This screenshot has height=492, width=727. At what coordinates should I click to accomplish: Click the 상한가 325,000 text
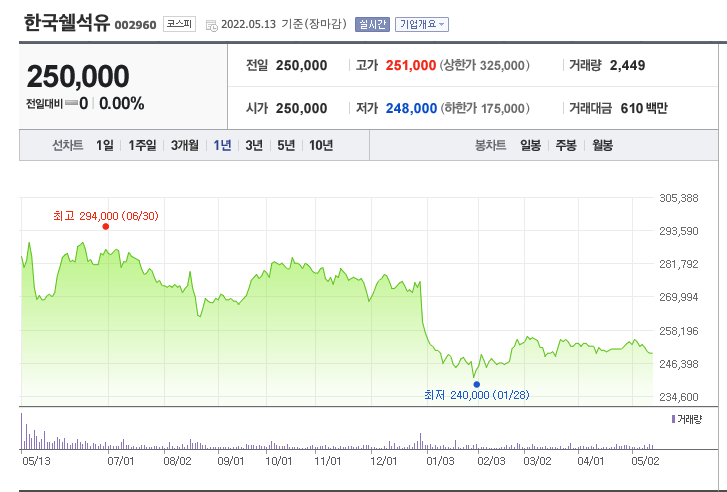coord(485,65)
